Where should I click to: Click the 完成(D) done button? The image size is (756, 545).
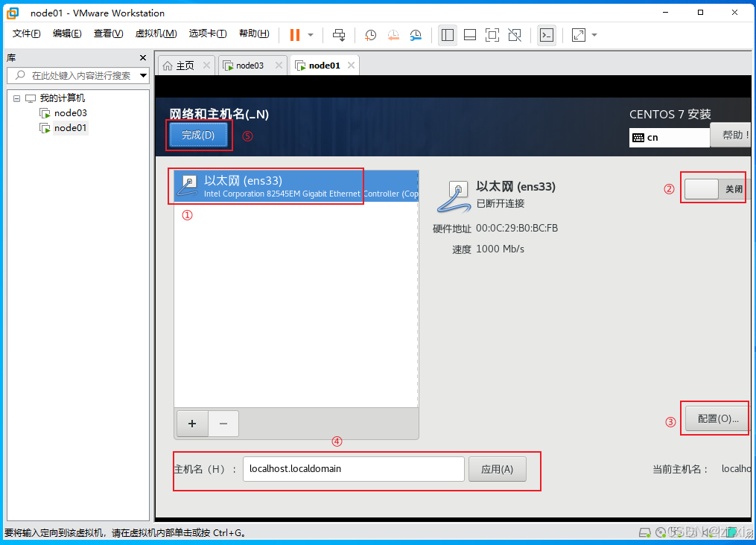click(198, 135)
